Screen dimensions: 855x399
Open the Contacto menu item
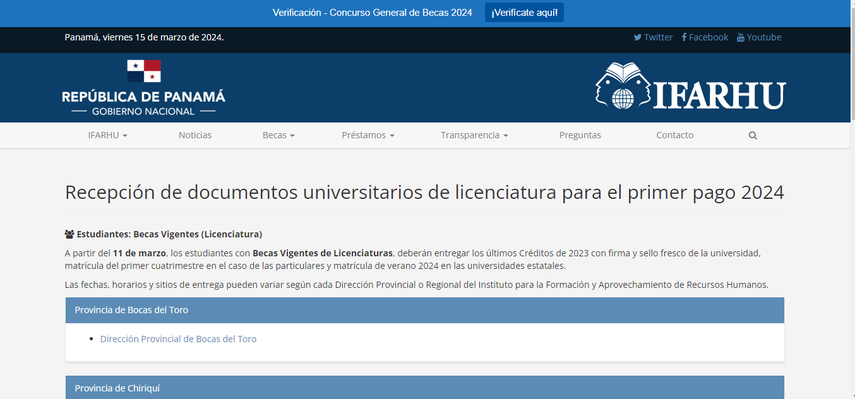[675, 135]
